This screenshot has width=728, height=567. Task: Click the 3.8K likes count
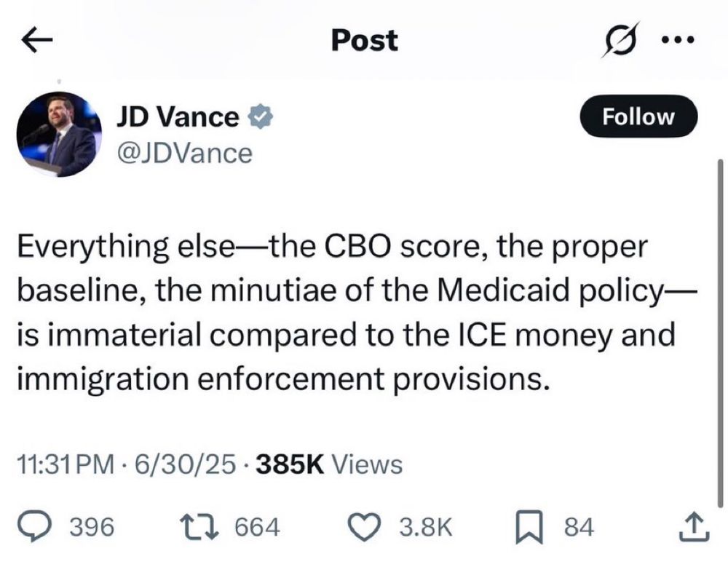[x=426, y=527]
